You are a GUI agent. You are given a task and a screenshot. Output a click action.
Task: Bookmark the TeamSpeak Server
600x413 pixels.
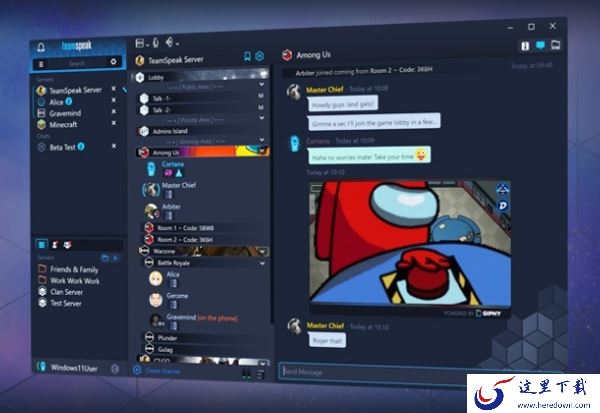coord(248,57)
